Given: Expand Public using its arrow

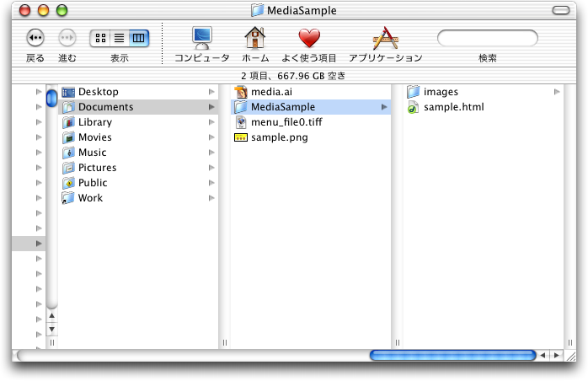Looking at the screenshot, I should (x=211, y=183).
